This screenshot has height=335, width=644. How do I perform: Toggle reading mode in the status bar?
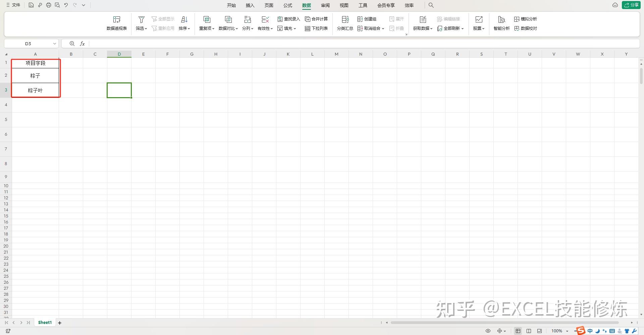(529, 331)
